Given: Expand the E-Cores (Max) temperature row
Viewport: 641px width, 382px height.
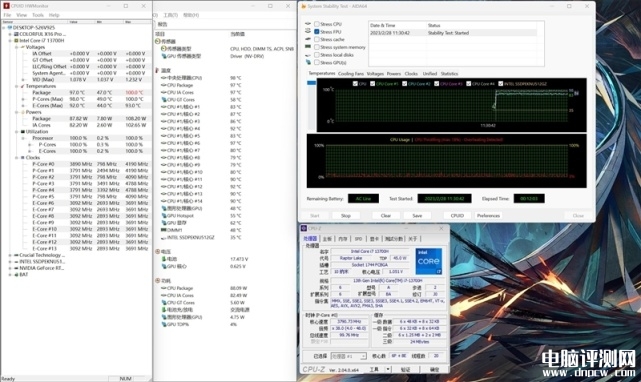Looking at the screenshot, I should [23, 106].
